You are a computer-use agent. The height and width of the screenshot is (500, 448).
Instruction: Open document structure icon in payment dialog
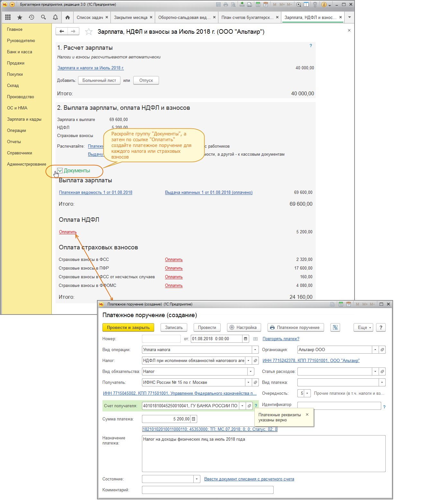pyautogui.click(x=335, y=327)
